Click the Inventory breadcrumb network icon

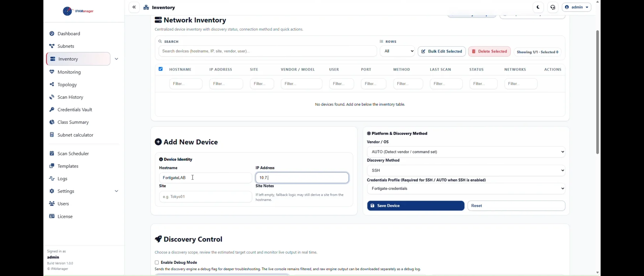pos(146,8)
